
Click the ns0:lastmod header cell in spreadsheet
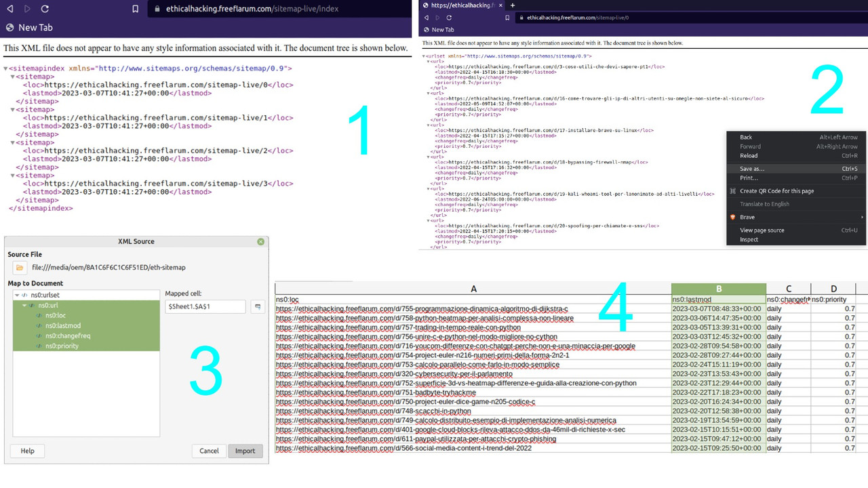coord(719,300)
